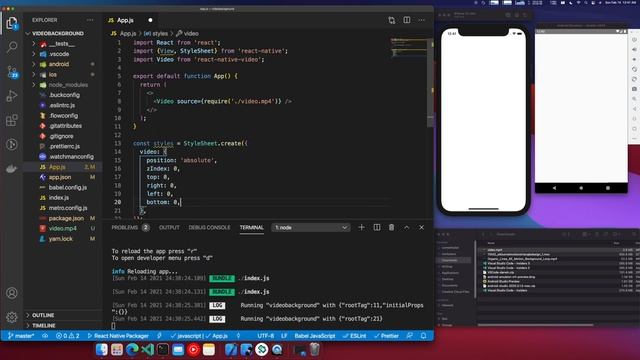Viewport: 640px width, 360px height.
Task: Open Finder from the Dock
Action: click(102, 350)
